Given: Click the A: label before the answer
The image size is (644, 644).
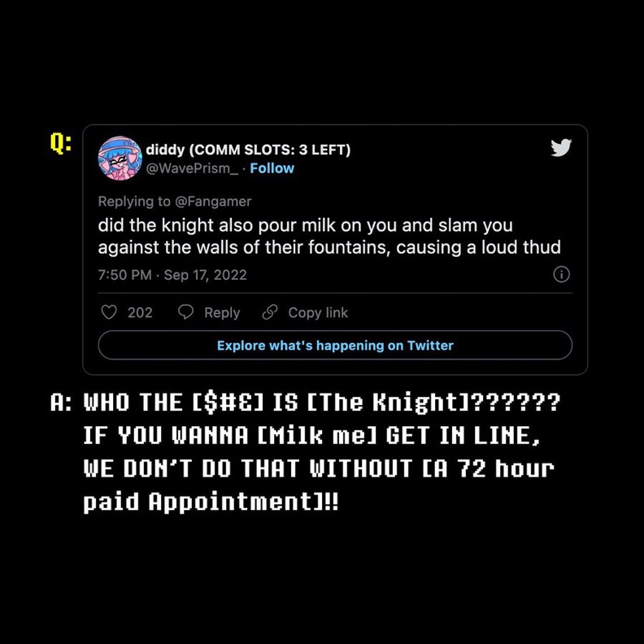Looking at the screenshot, I should [61, 402].
